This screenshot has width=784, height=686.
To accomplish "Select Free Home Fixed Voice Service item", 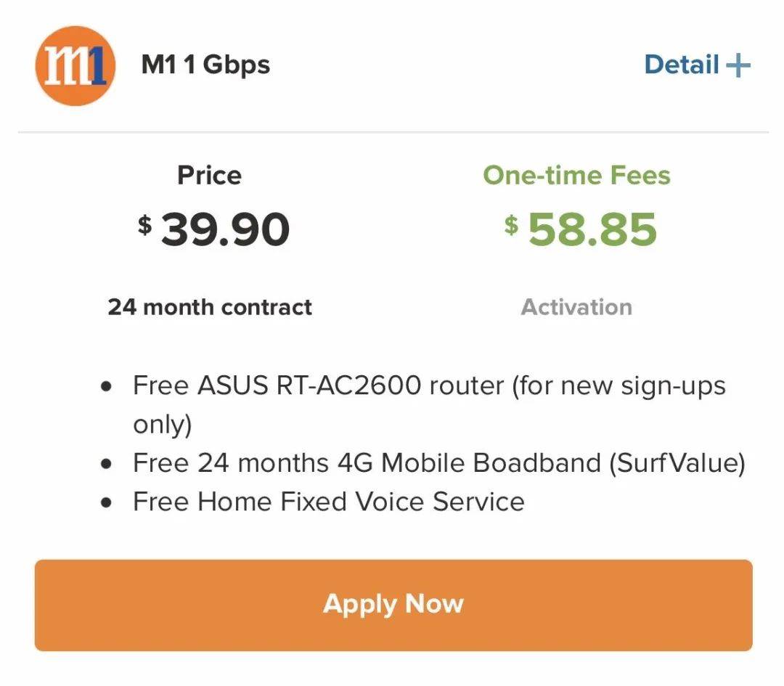I will click(x=328, y=502).
